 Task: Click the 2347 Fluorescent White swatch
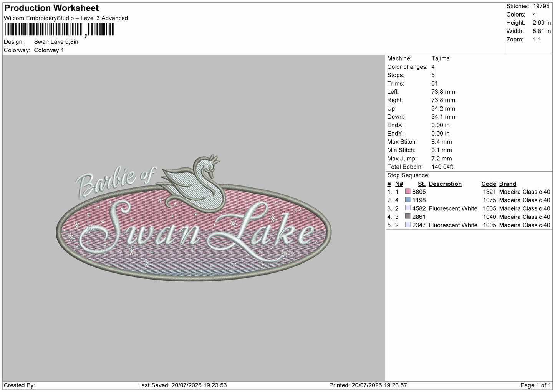[408, 225]
